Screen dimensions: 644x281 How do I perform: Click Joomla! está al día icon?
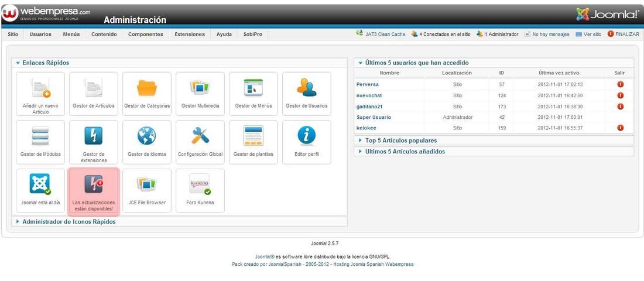(40, 191)
